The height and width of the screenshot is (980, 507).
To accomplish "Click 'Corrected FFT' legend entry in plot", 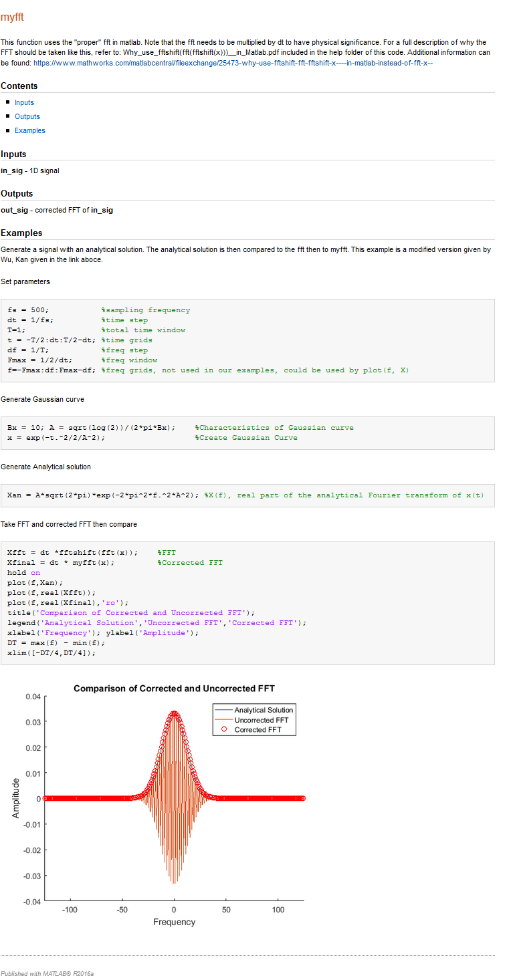I will point(258,730).
